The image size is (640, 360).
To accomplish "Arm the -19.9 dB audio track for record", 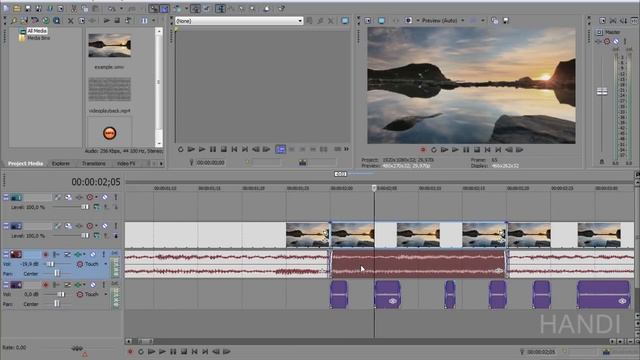I will 45,254.
